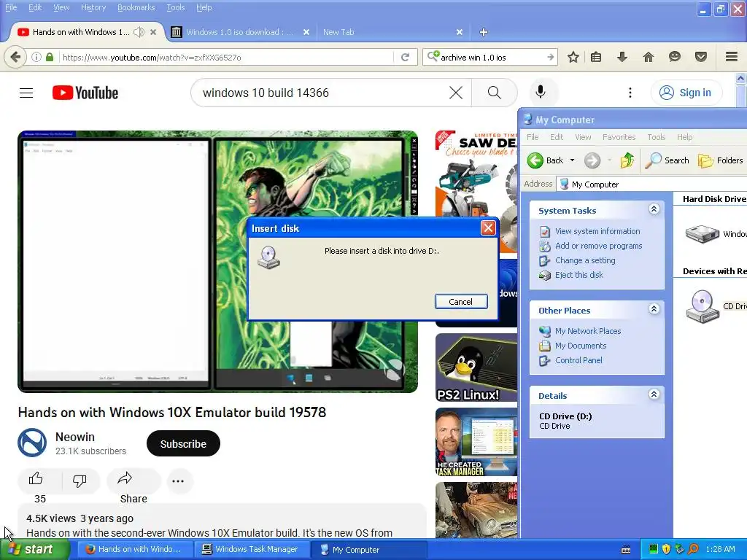Open the Task Manager creator video thumbnail
This screenshot has height=560, width=747.
(476, 442)
